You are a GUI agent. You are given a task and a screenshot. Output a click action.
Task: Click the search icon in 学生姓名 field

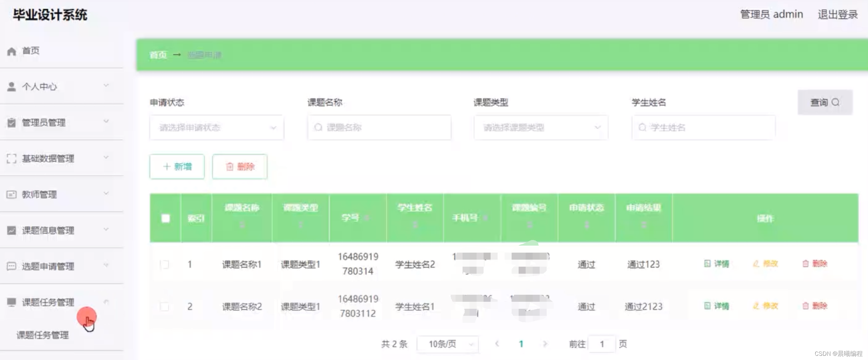(x=642, y=127)
